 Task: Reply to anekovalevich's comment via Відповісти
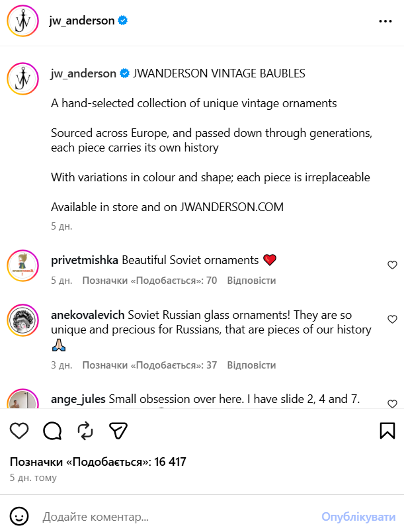[x=251, y=365]
